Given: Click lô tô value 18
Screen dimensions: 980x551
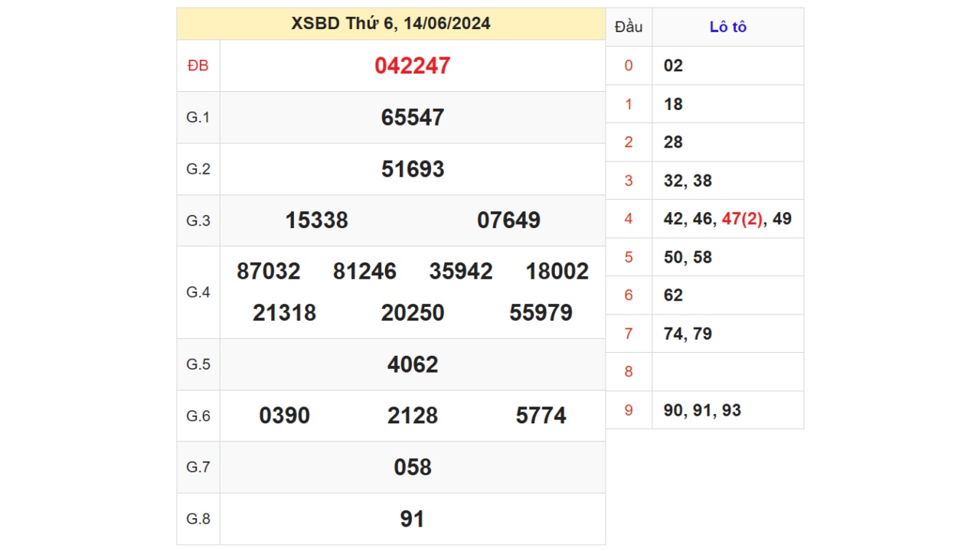Looking at the screenshot, I should tap(673, 104).
